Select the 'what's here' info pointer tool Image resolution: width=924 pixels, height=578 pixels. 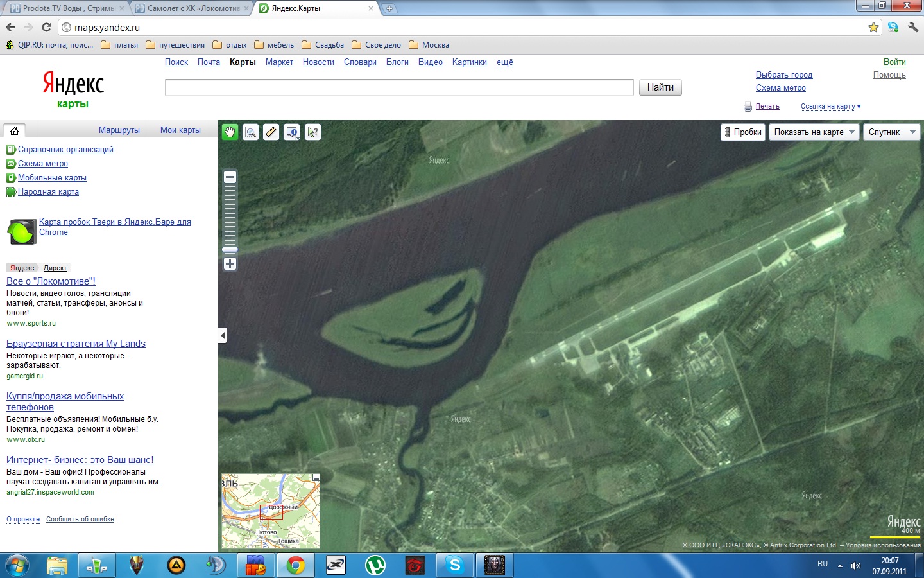pyautogui.click(x=312, y=132)
